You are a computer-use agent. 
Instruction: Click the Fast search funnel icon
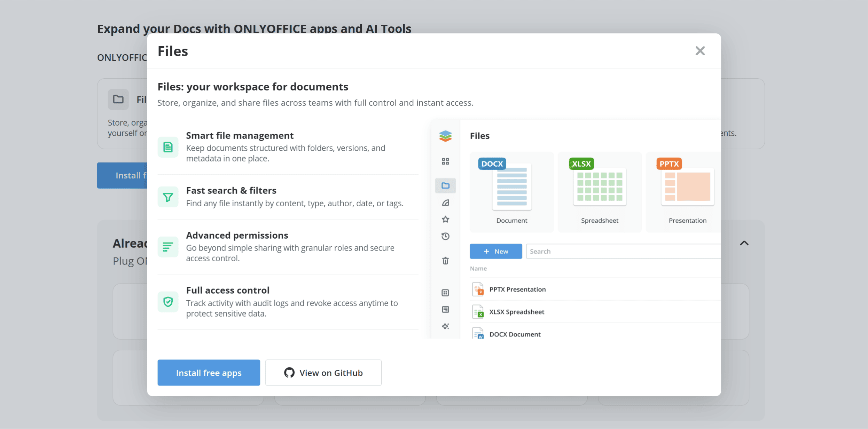tap(168, 197)
